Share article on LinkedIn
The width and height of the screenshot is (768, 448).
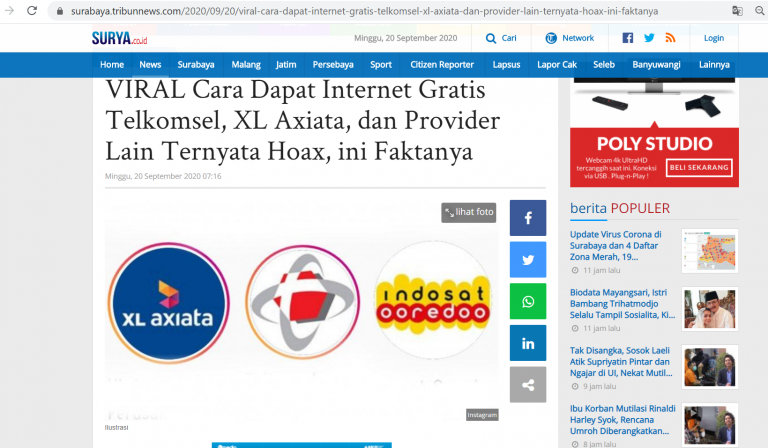pos(528,343)
